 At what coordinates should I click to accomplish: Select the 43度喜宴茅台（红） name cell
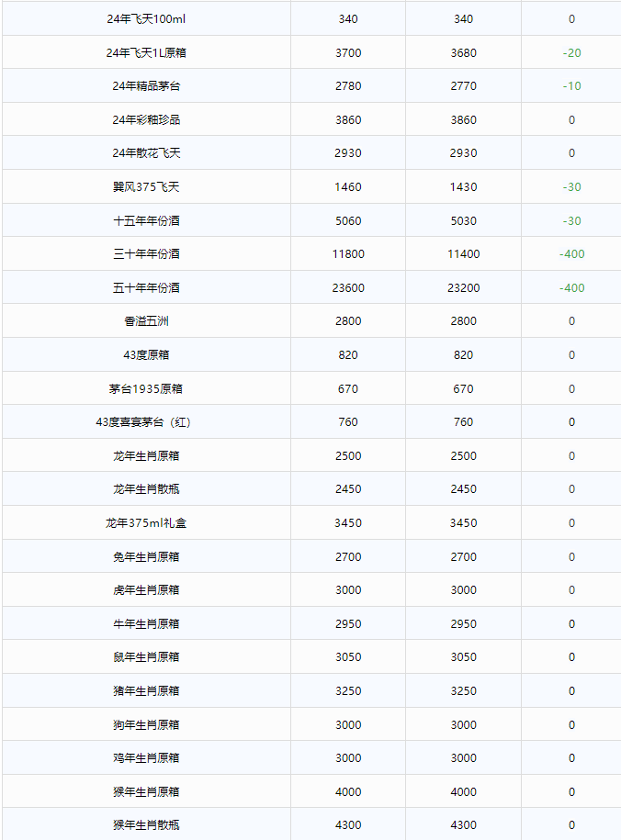pos(146,422)
